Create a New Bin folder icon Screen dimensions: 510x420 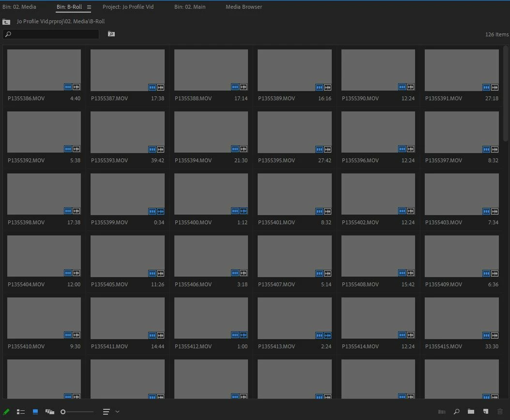(x=471, y=412)
